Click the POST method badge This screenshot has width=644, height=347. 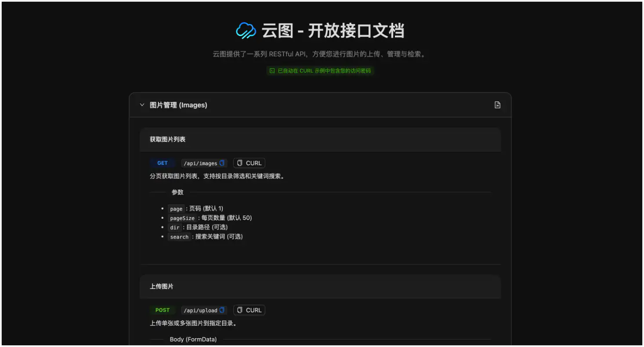coord(162,310)
